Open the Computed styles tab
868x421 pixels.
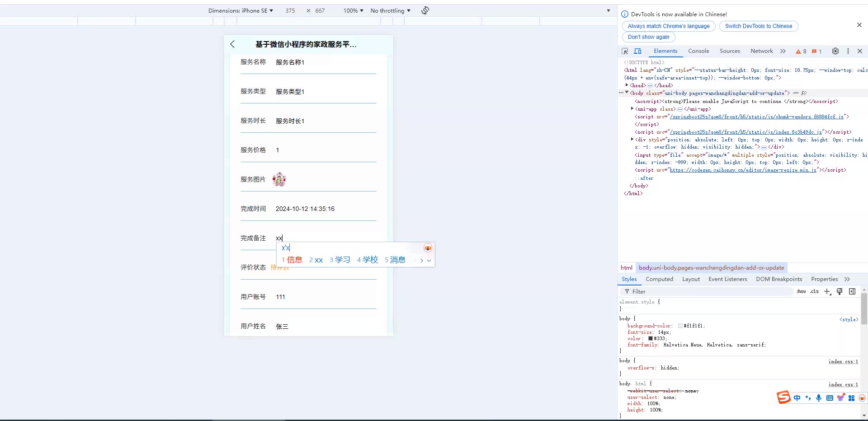[x=659, y=279]
